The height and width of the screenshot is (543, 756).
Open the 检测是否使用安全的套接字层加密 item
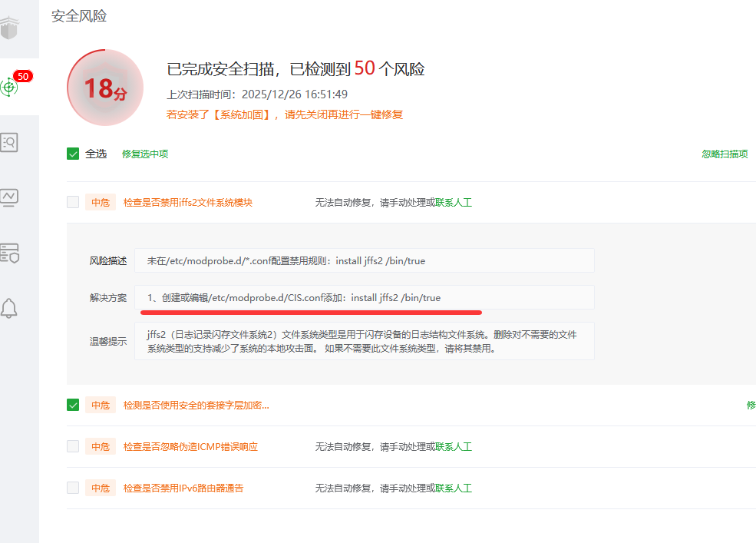point(196,405)
